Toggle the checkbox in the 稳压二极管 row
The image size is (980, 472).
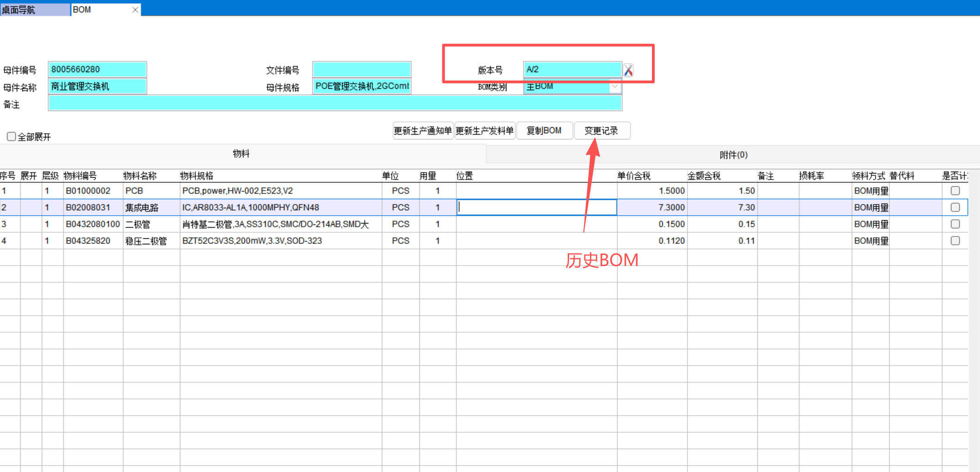pos(955,241)
